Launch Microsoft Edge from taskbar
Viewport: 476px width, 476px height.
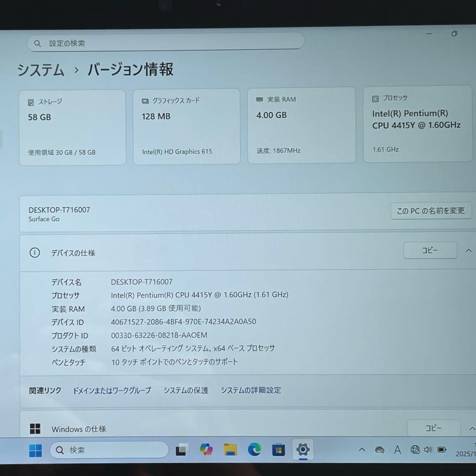click(254, 449)
